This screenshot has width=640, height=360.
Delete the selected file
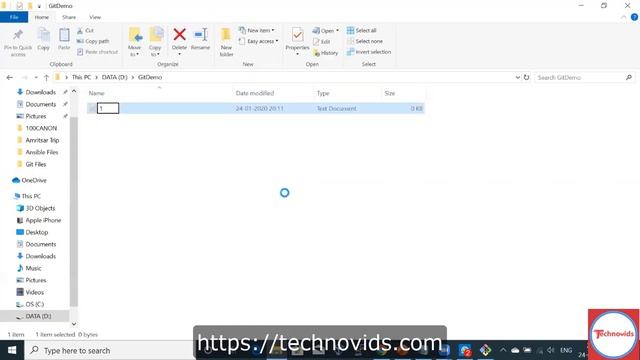point(179,42)
